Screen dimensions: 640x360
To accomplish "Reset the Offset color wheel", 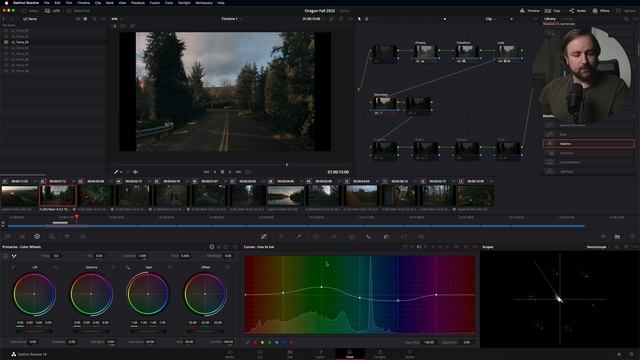I will coord(227,267).
